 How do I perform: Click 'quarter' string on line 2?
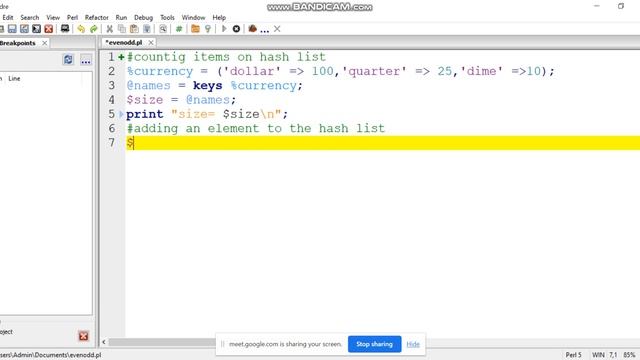pyautogui.click(x=374, y=71)
